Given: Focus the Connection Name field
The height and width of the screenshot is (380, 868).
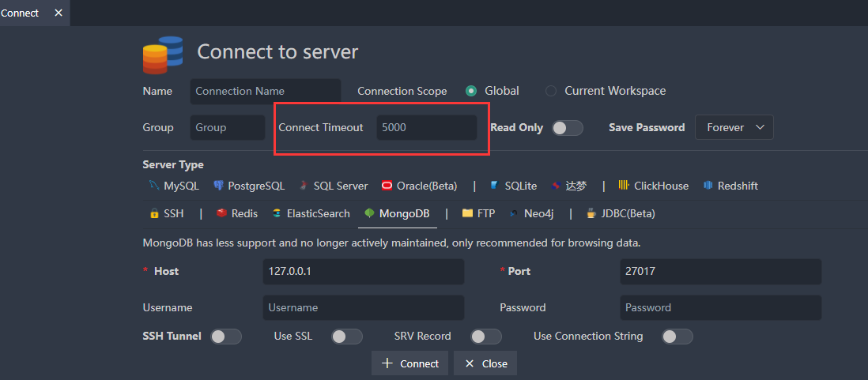Looking at the screenshot, I should [x=265, y=92].
